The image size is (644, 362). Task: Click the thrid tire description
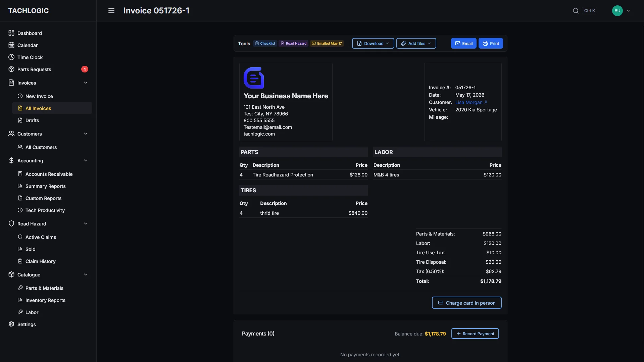point(269,213)
